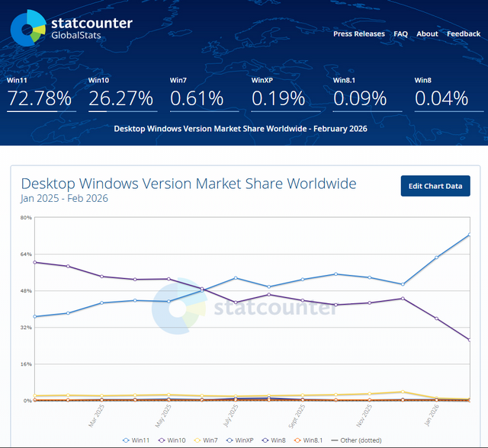Click the Win11 data point at Mar 2025

(x=101, y=302)
